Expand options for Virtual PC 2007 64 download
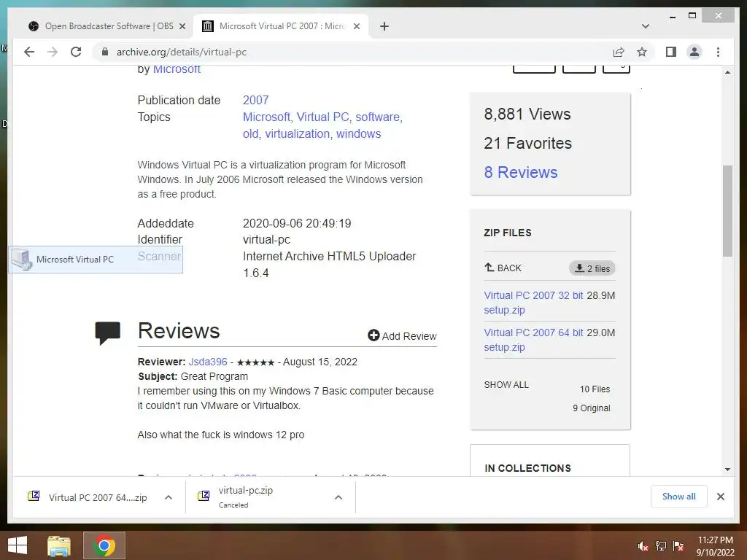Screen dimensions: 747x560 coord(169,497)
